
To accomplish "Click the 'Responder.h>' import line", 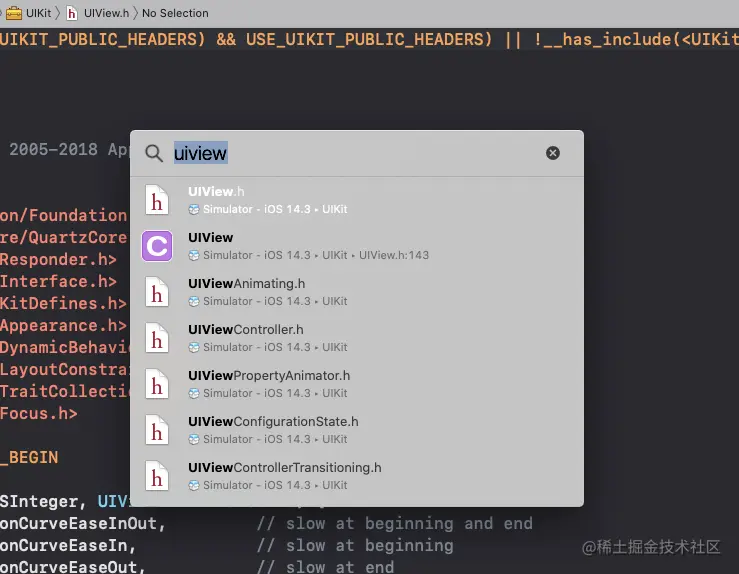I will [58, 259].
